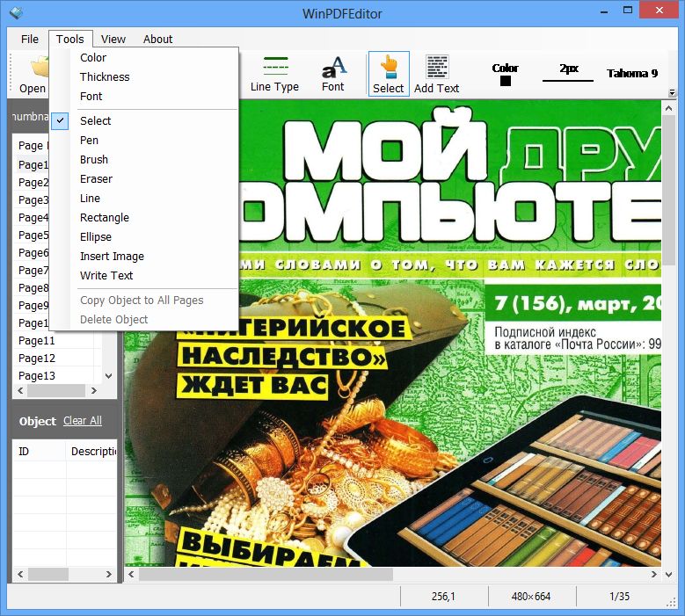Click the Add Text toolbar icon
685x616 pixels.
point(436,73)
